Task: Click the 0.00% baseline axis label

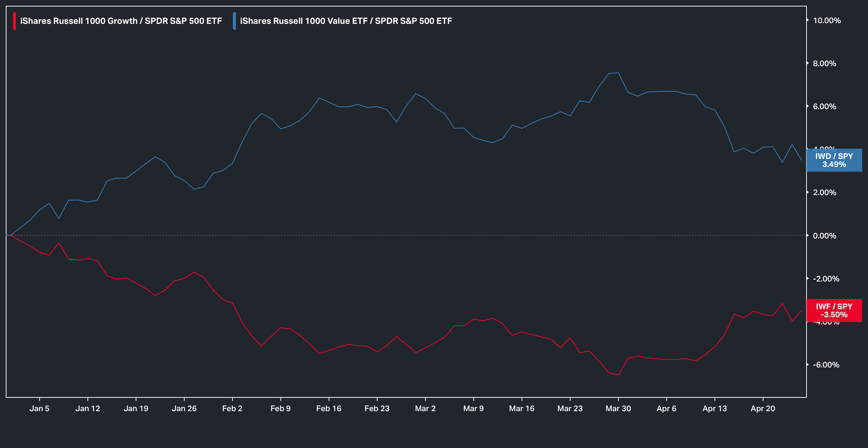Action: [x=825, y=236]
